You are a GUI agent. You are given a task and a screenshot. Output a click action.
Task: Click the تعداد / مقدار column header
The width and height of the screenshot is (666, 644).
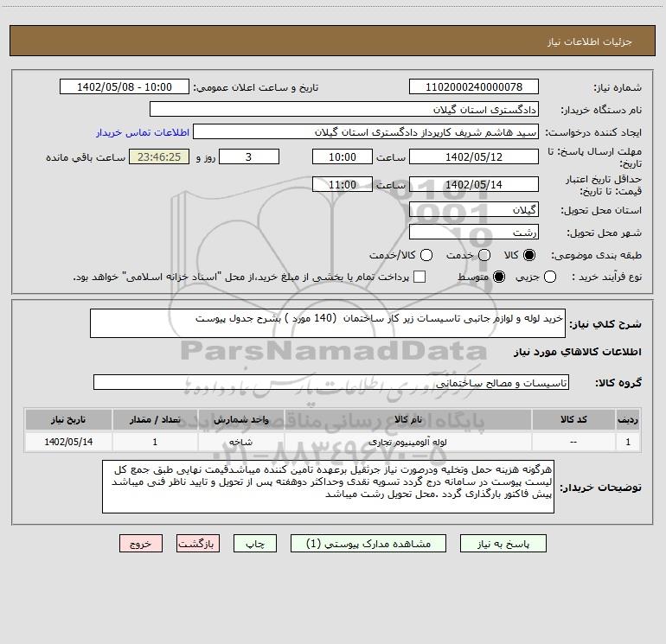(x=155, y=419)
